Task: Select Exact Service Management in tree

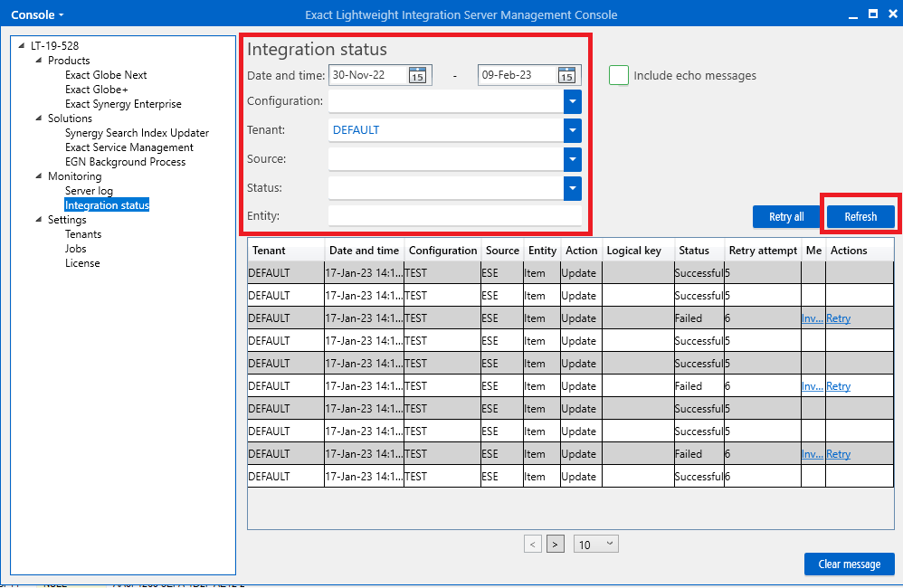Action: click(129, 147)
